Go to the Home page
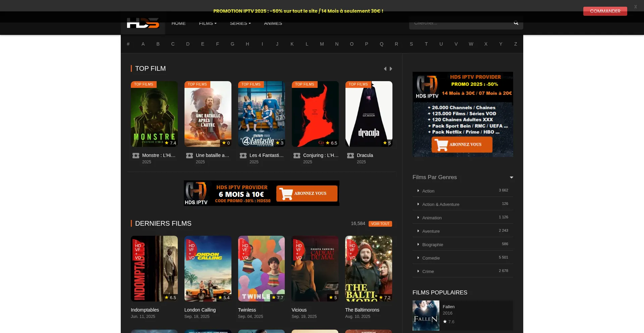 pyautogui.click(x=178, y=23)
